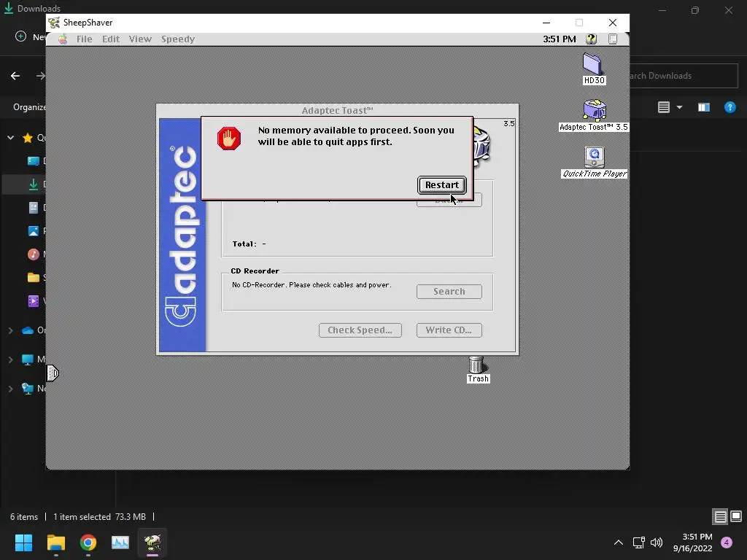Click the Control Strip tab on Mac desktop
The height and width of the screenshot is (560, 747).
(53, 373)
